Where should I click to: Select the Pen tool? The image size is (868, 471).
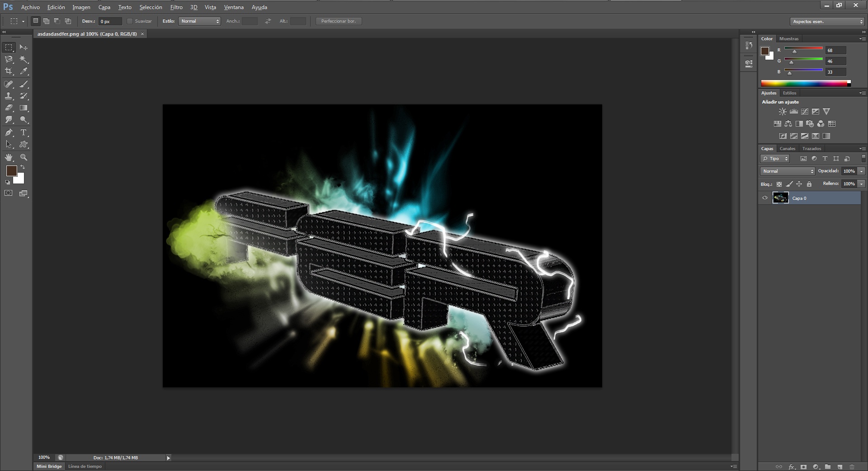9,132
